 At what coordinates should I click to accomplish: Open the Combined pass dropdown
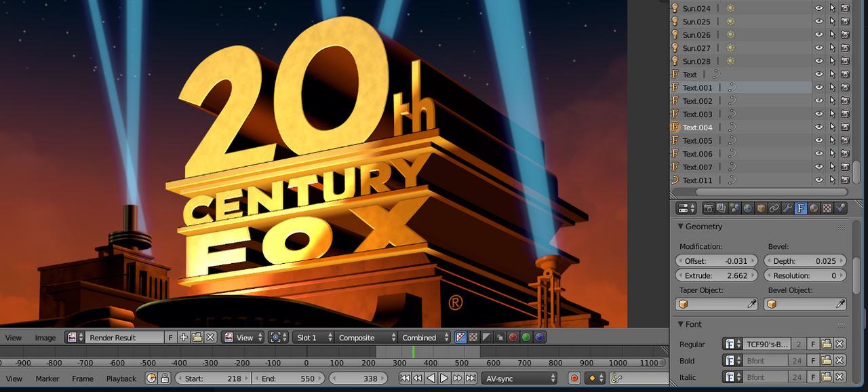coord(425,337)
